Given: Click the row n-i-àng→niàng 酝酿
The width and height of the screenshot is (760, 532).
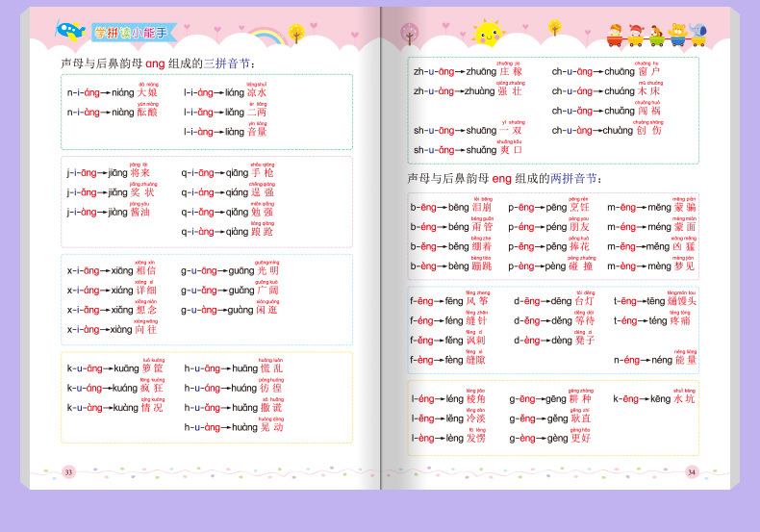Looking at the screenshot, I should [x=113, y=111].
